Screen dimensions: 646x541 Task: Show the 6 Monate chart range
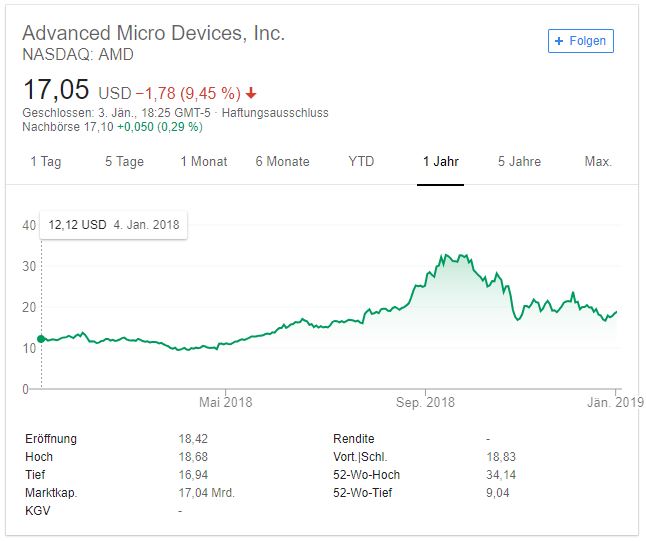282,161
